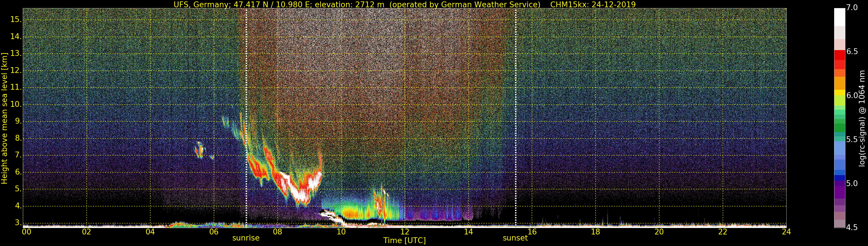Click the '16' time tick label
Screen dimensions: 868x246
click(532, 232)
